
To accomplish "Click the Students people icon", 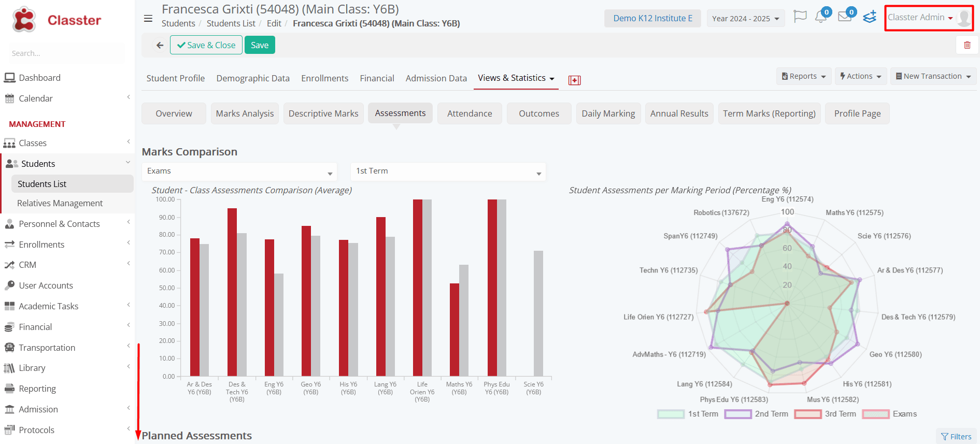I will click(12, 164).
